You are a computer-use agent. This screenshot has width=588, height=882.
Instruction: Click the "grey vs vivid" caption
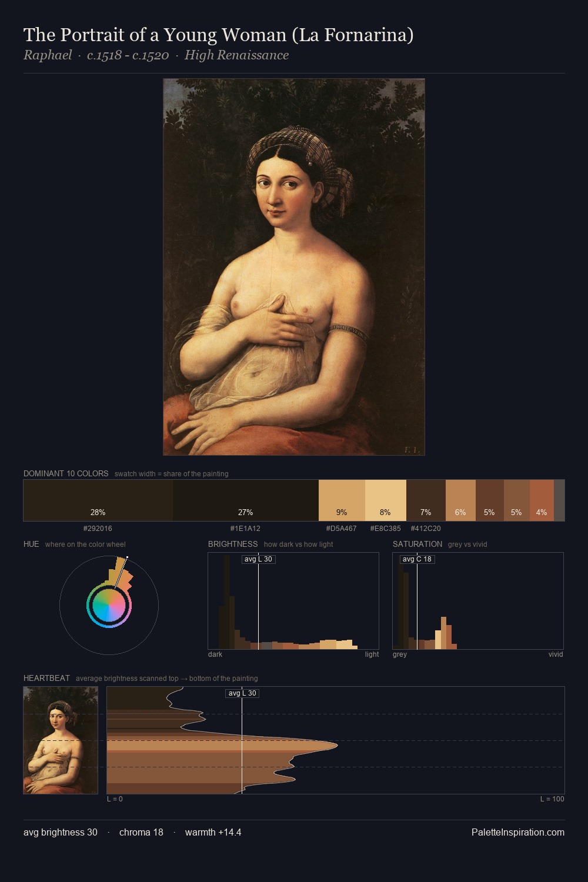coord(467,544)
